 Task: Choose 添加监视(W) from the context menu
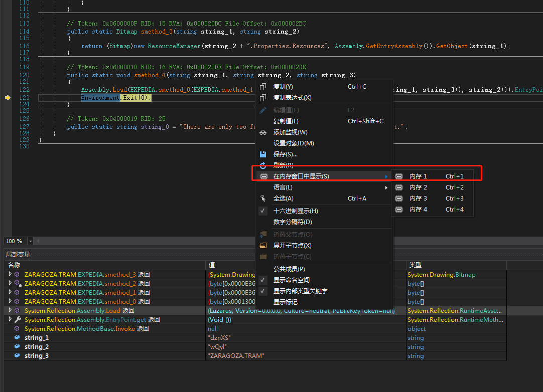click(x=324, y=132)
